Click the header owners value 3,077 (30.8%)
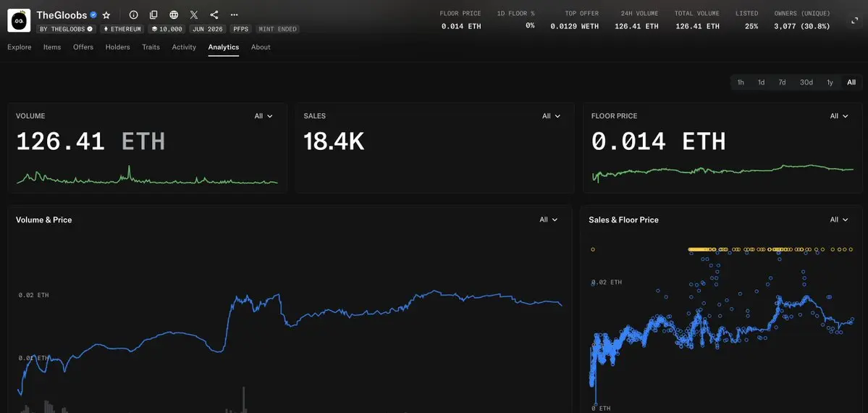The width and height of the screenshot is (868, 413). pyautogui.click(x=802, y=26)
